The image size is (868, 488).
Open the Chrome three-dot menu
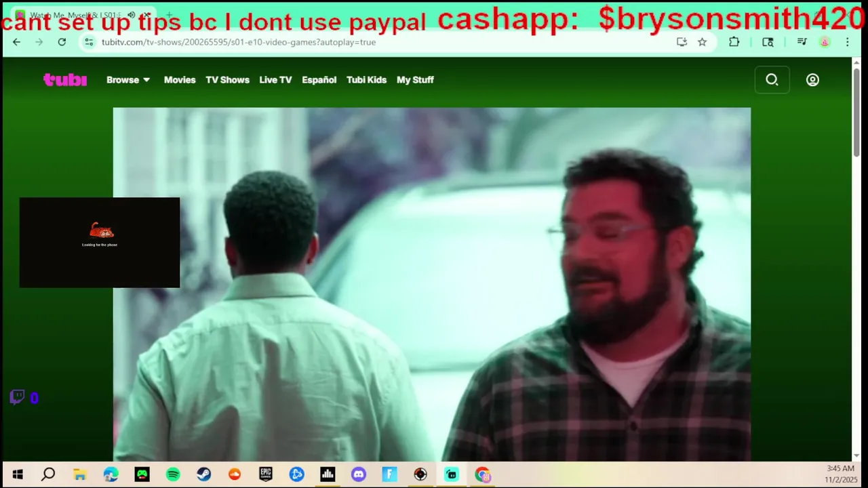(x=847, y=42)
